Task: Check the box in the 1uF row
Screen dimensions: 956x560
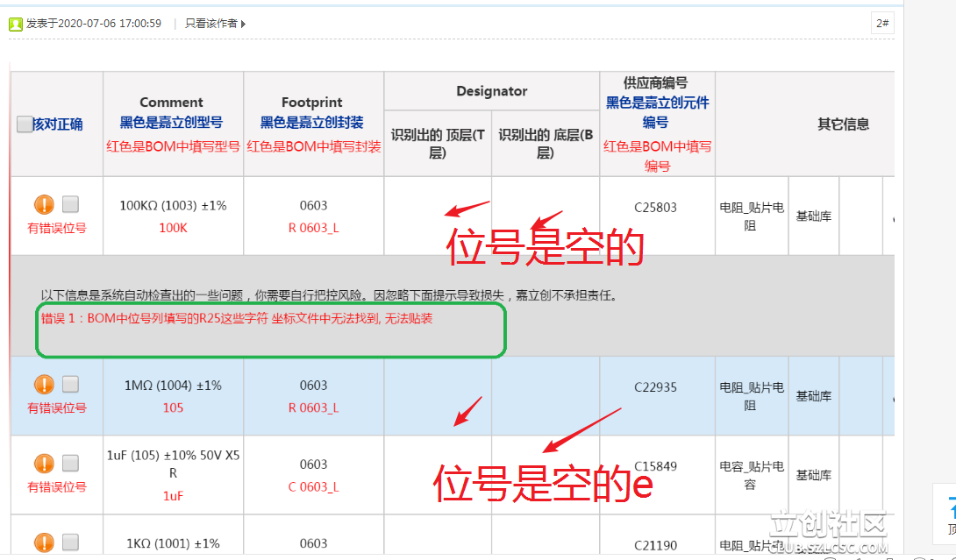Action: click(x=71, y=464)
